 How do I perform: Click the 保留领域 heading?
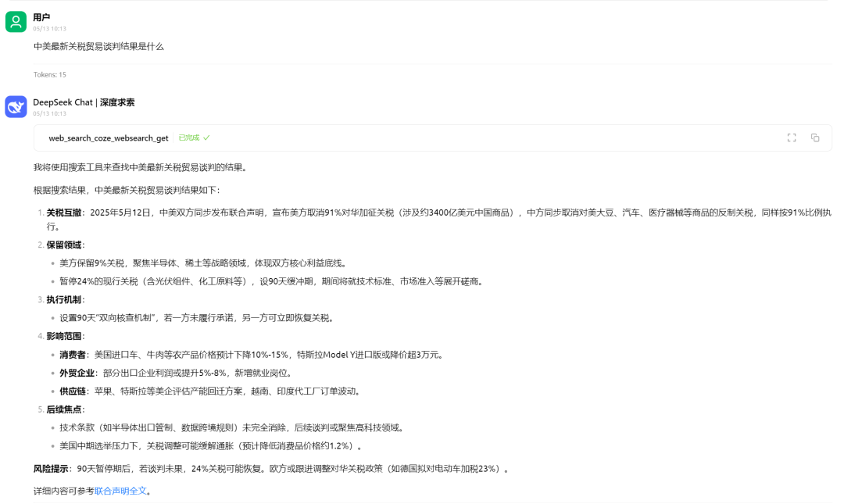pos(63,245)
